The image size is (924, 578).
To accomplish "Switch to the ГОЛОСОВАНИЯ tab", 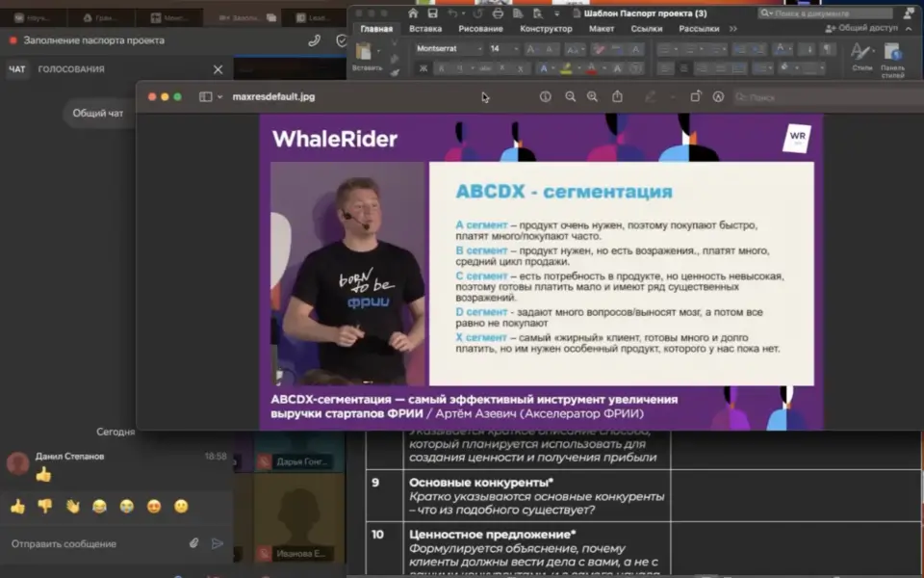I will (x=71, y=69).
